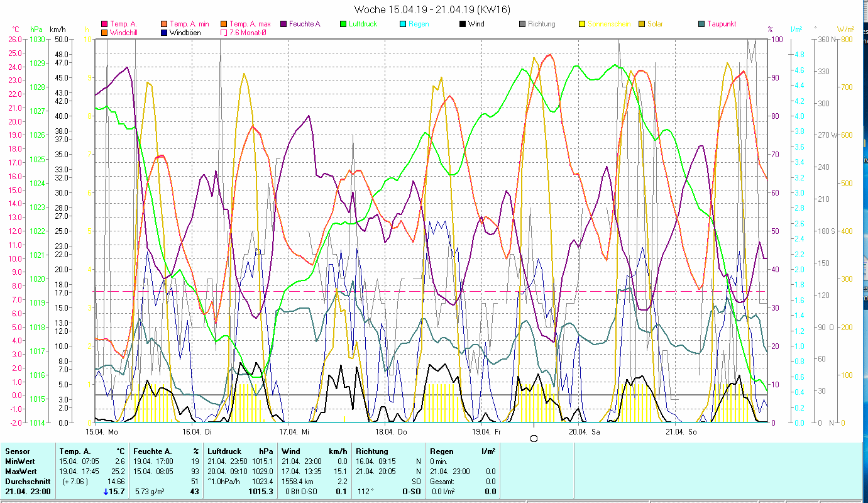Click the direction maximum time '21.04. 20:05'
The width and height of the screenshot is (868, 503).
pyautogui.click(x=376, y=472)
